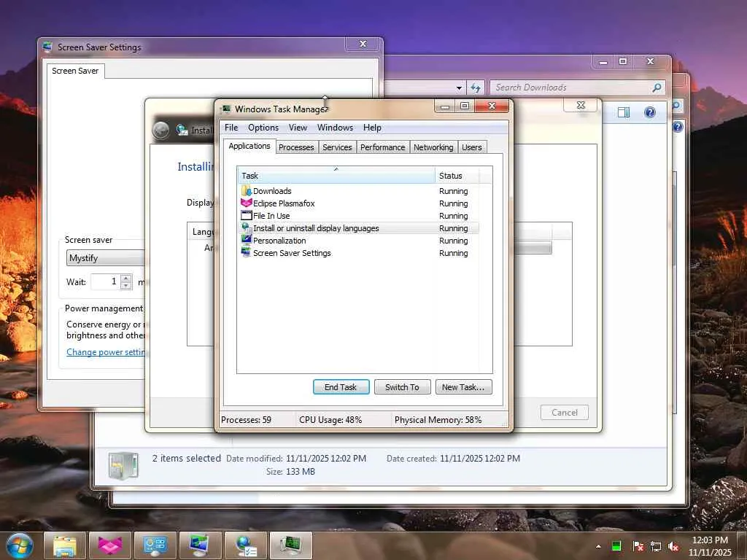The width and height of the screenshot is (747, 560).
Task: Toggle the preview pane icon in Downloads
Action: coord(623,112)
